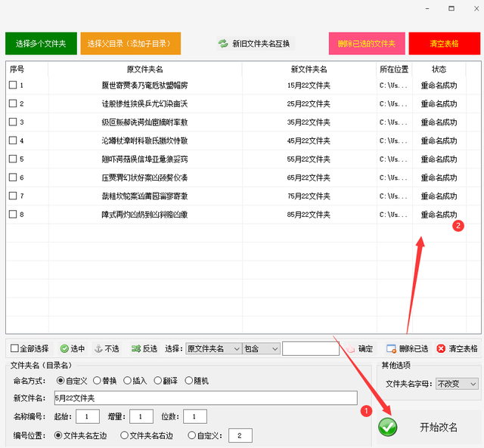Click the 85月22文件夹 cell
Screen dimensions: 484x448
click(x=309, y=215)
